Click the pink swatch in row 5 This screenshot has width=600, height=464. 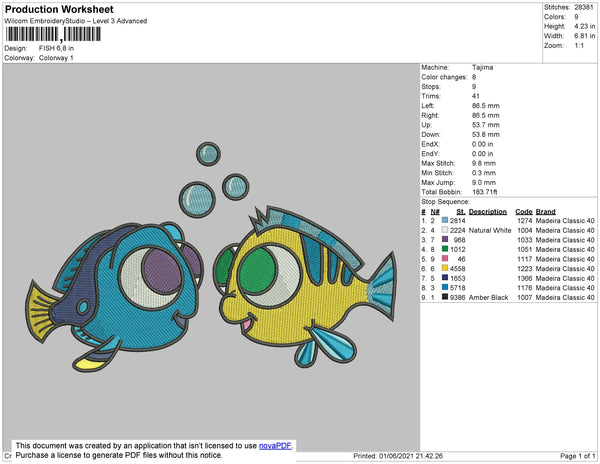[x=445, y=259]
